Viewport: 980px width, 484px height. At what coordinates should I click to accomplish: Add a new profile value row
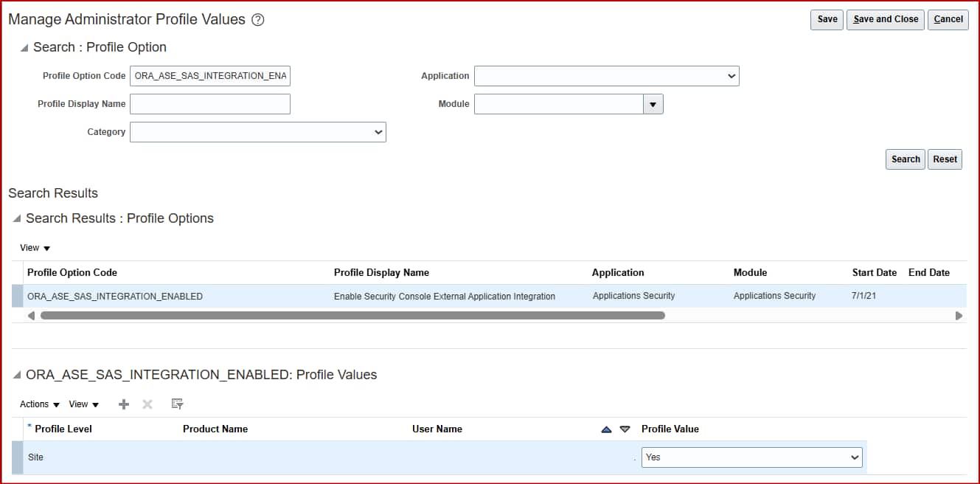(x=123, y=404)
